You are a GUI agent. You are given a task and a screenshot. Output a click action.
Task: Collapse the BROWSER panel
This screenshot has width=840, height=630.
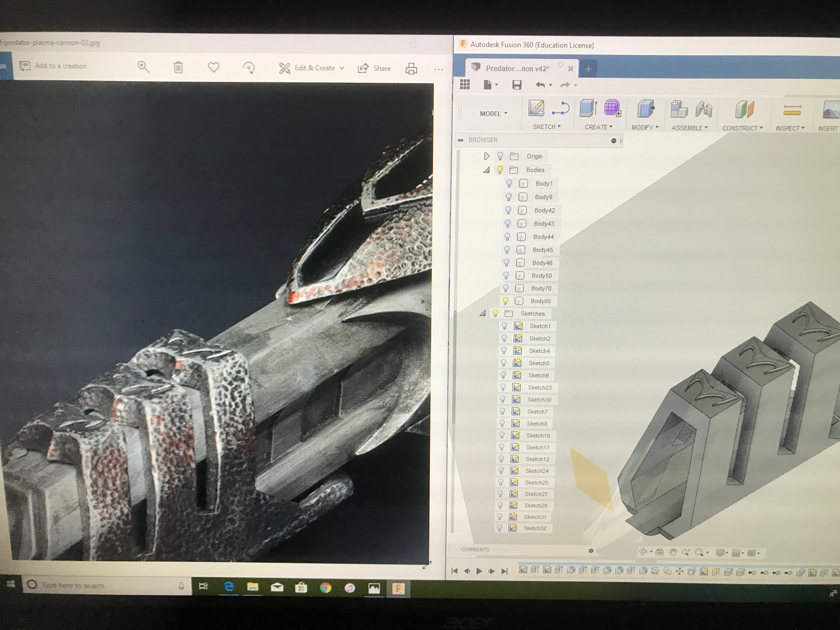[460, 140]
